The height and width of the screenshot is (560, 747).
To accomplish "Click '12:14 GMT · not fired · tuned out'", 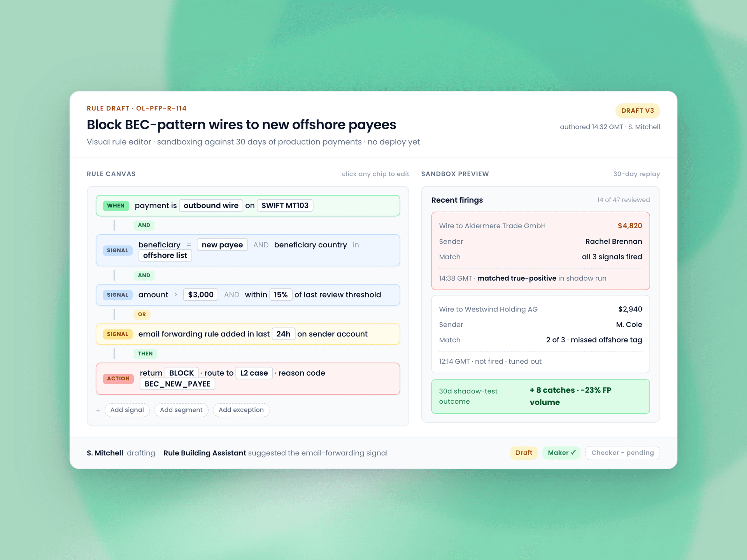I will [x=490, y=362].
